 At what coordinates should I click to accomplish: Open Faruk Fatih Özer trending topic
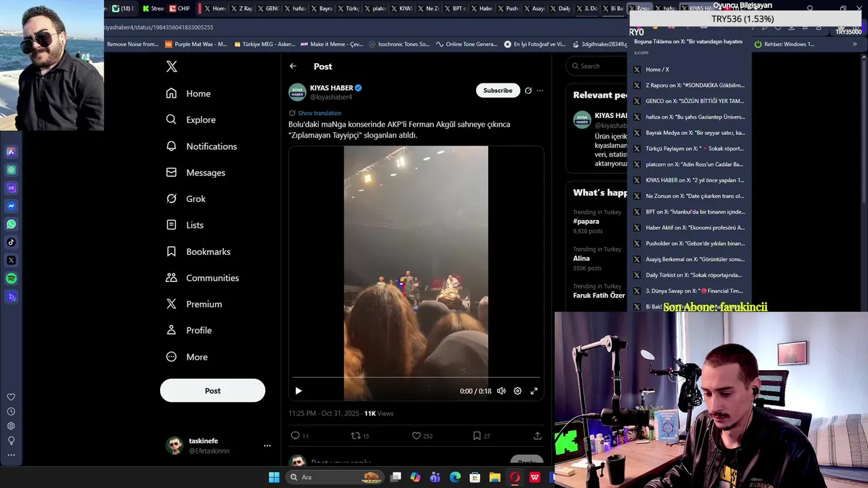tap(599, 296)
